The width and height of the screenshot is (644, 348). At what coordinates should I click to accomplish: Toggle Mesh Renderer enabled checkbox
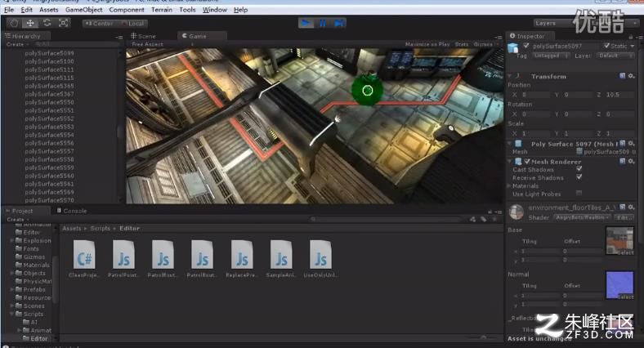pyautogui.click(x=527, y=161)
